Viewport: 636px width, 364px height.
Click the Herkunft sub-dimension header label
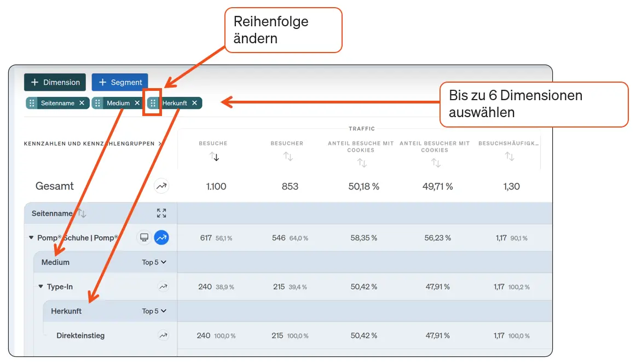coord(66,311)
